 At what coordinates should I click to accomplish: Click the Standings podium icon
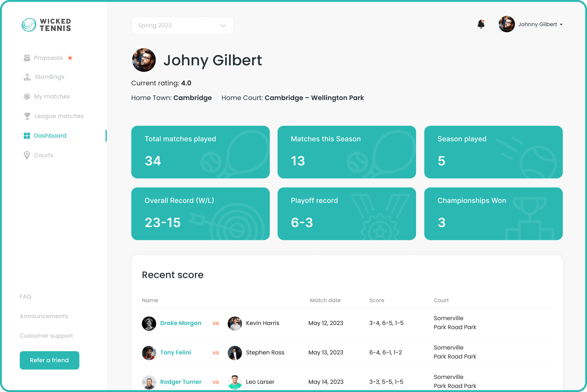pyautogui.click(x=27, y=77)
